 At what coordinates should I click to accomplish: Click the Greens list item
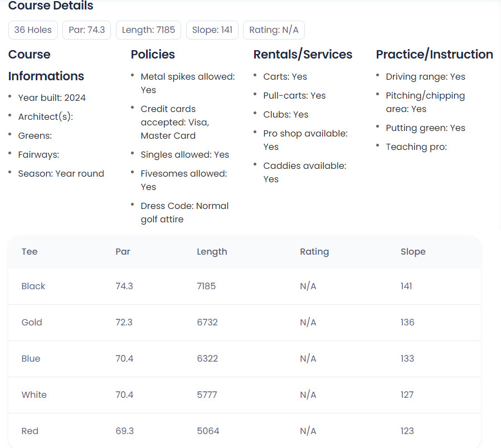click(35, 136)
